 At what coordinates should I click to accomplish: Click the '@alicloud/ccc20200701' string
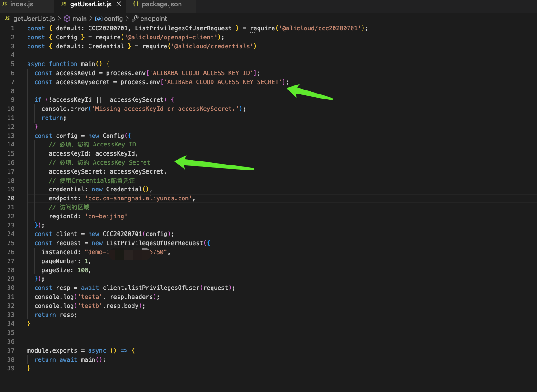(x=320, y=28)
